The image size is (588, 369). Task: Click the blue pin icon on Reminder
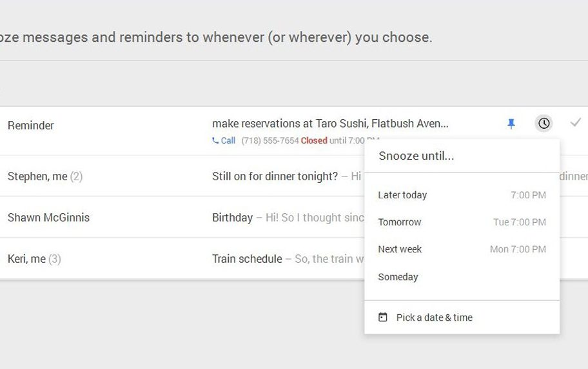tap(511, 124)
